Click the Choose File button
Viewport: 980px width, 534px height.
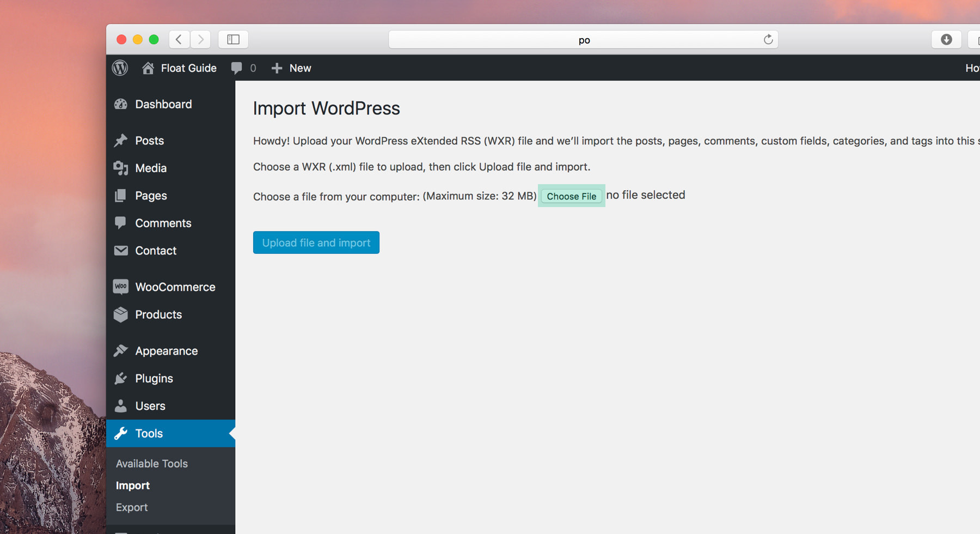pos(571,196)
